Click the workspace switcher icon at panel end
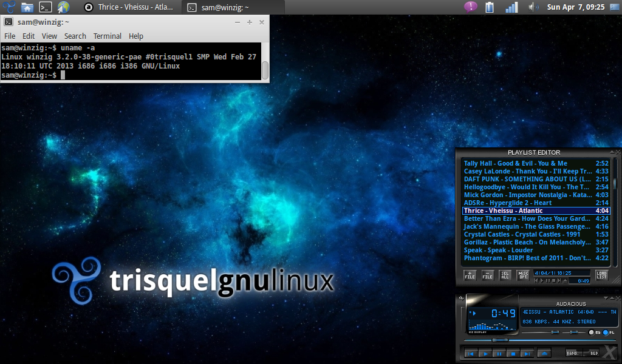This screenshot has width=622, height=364. 615,7
